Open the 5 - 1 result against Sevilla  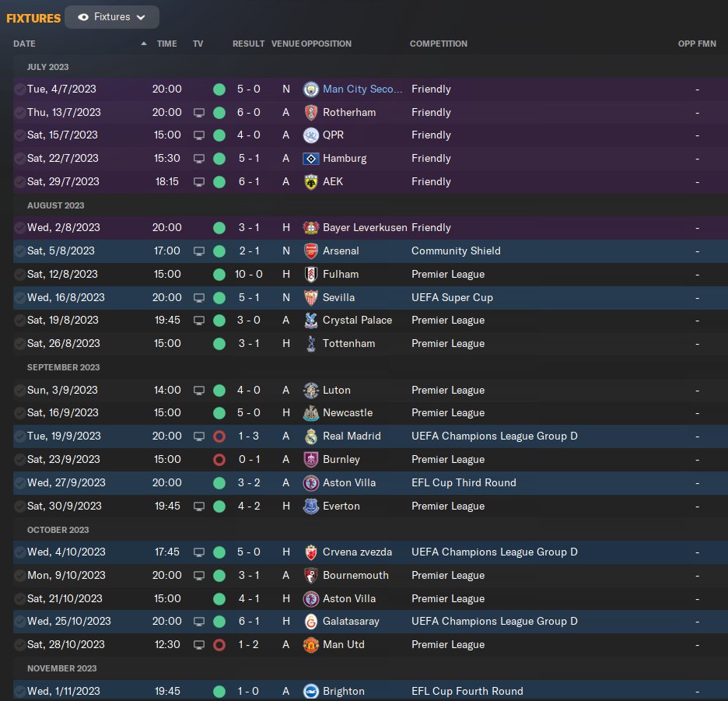click(248, 297)
